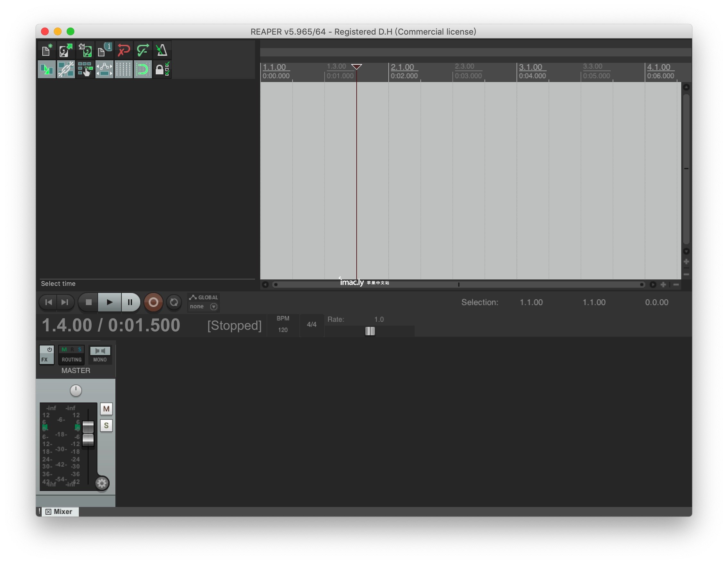
Task: Click vertical zoom out minus button
Action: (x=686, y=274)
